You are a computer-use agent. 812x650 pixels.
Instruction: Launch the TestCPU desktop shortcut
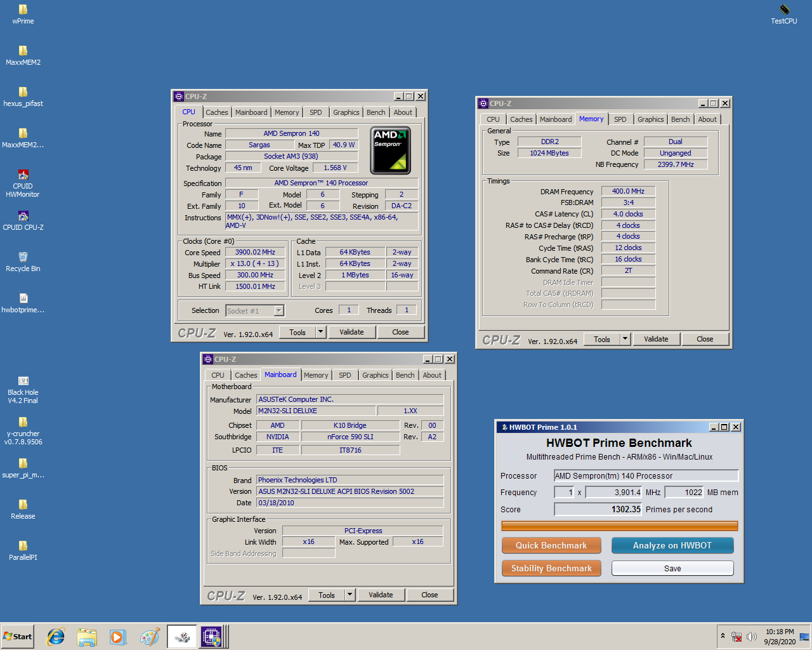(x=784, y=14)
